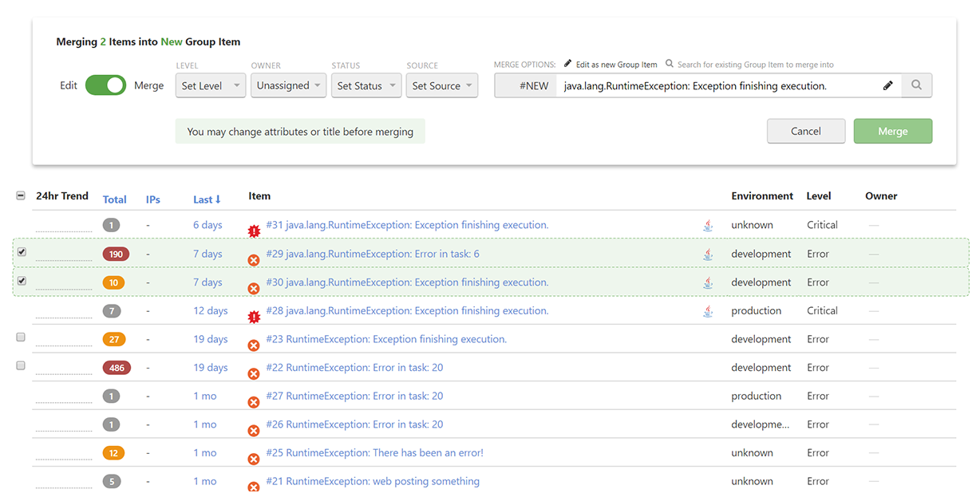The image size is (980, 501).
Task: Click the pencil icon inside the title field
Action: click(888, 85)
